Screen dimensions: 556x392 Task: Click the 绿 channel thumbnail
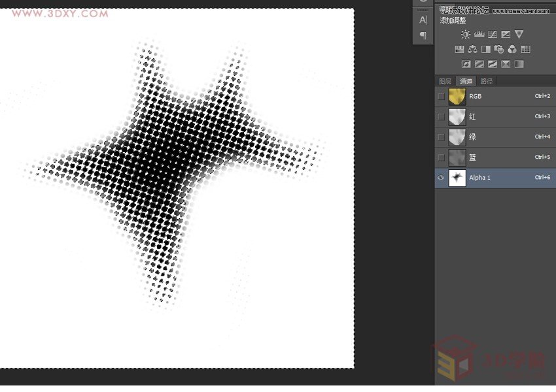coord(457,137)
